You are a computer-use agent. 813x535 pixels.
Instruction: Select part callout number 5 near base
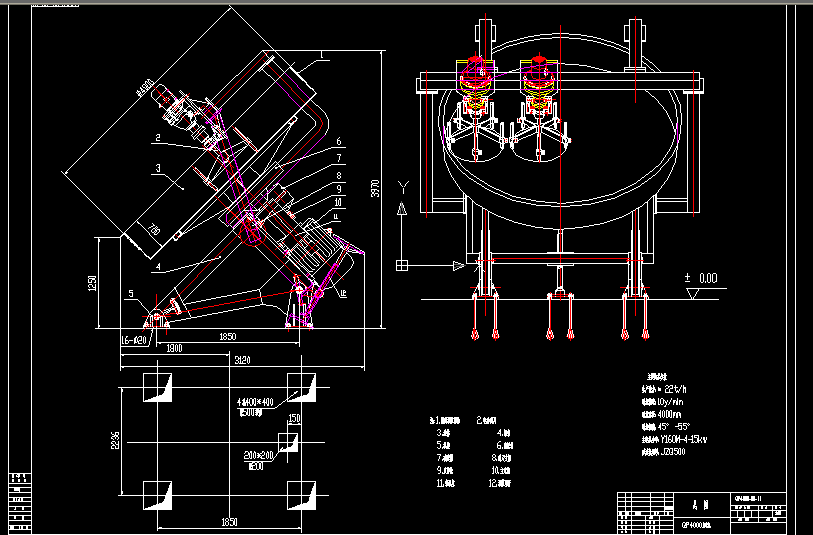click(130, 293)
